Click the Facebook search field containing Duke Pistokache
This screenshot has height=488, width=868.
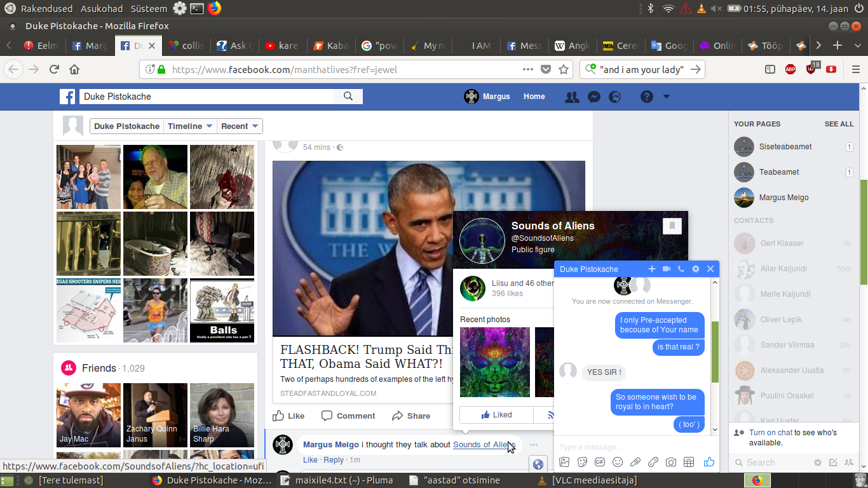coord(207,97)
